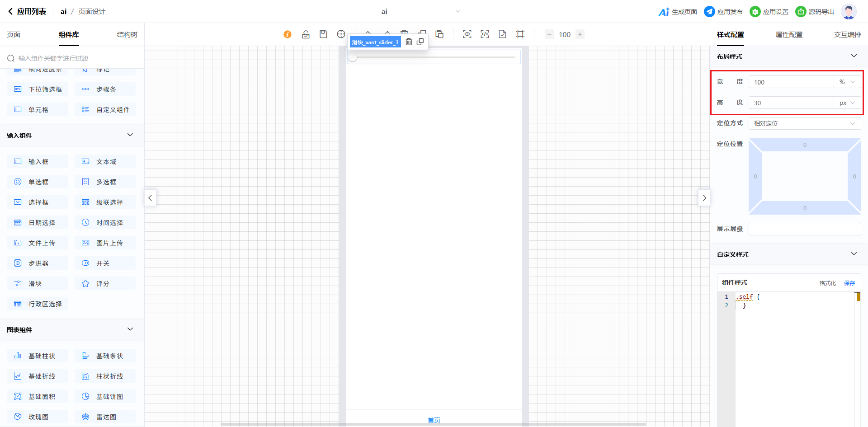Click the 应用发布 button

[723, 12]
